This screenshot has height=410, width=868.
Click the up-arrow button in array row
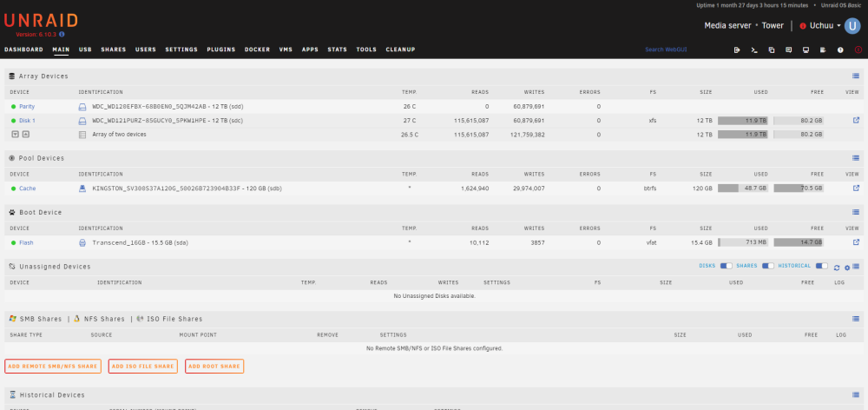pos(25,134)
